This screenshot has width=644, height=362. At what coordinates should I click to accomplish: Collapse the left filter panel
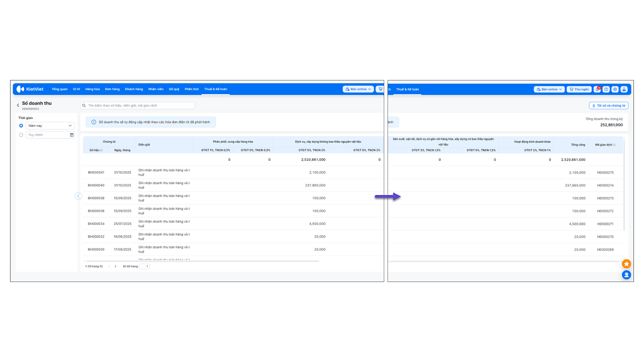[78, 196]
